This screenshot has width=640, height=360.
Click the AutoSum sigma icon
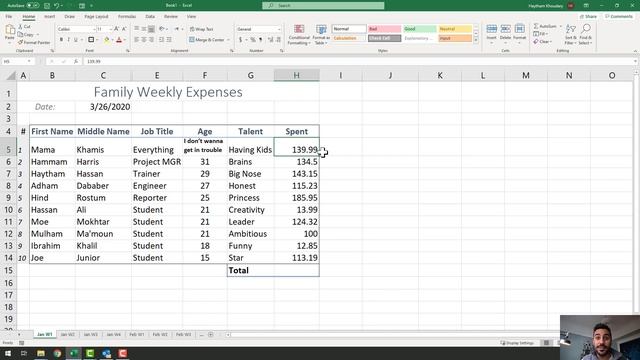536,26
